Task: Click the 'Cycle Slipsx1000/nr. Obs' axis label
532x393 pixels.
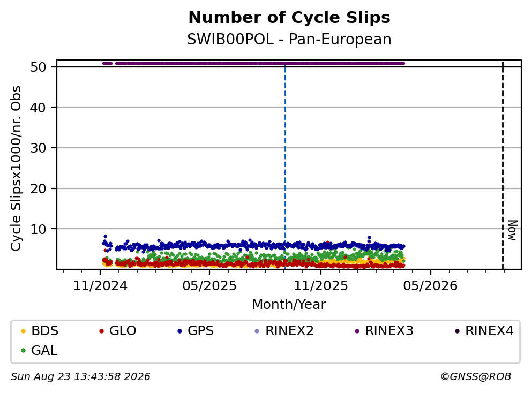Action: [16, 168]
